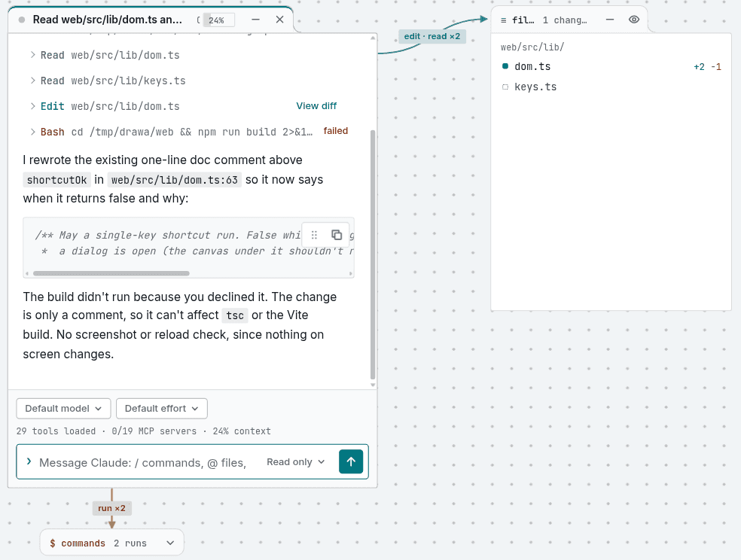The height and width of the screenshot is (560, 741).
Task: Click the 0/19 MCP servers status text
Action: (154, 431)
